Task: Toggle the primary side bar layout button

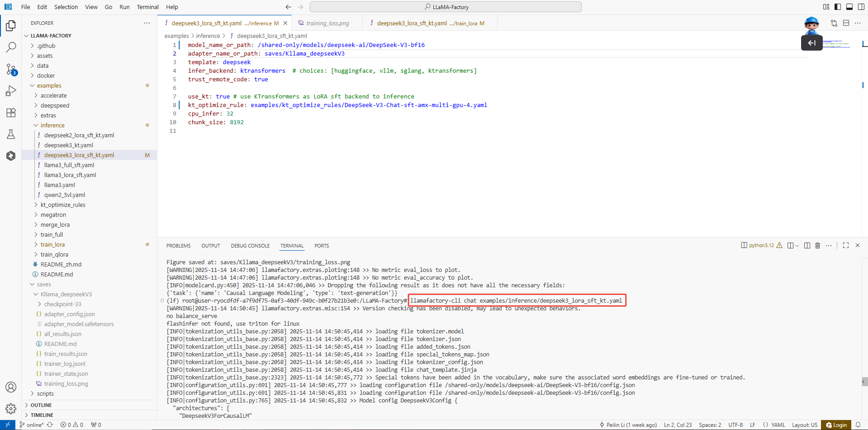Action: (x=838, y=7)
